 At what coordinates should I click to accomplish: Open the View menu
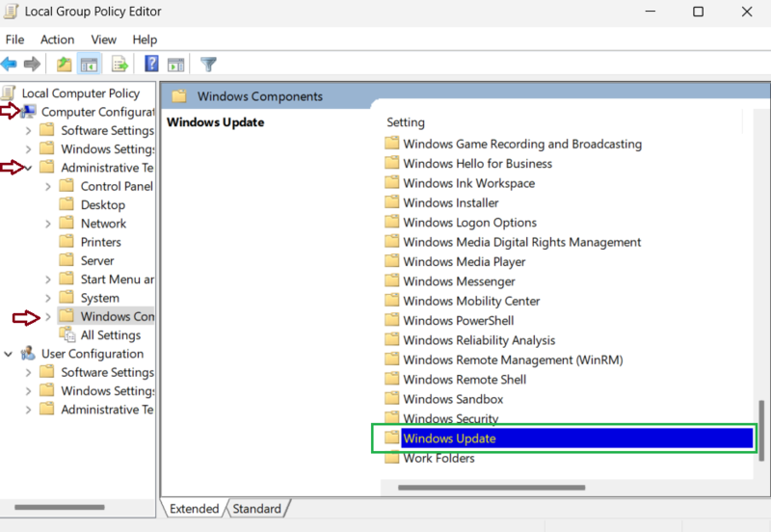coord(103,40)
